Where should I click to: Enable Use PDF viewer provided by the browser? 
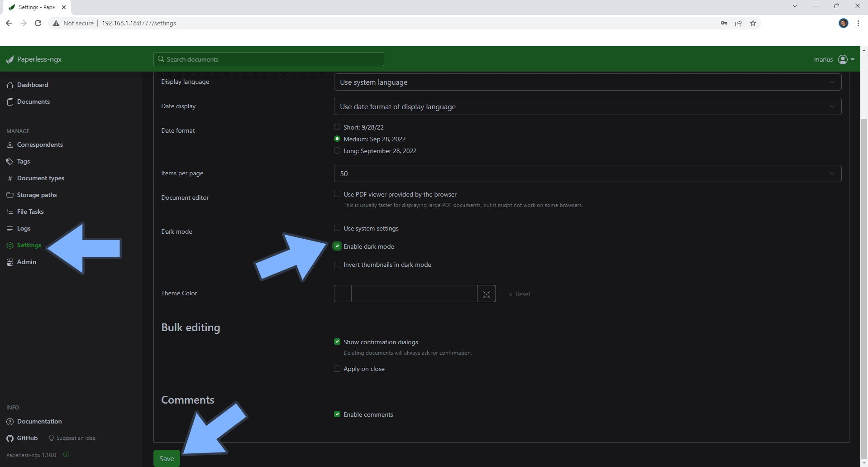click(337, 194)
